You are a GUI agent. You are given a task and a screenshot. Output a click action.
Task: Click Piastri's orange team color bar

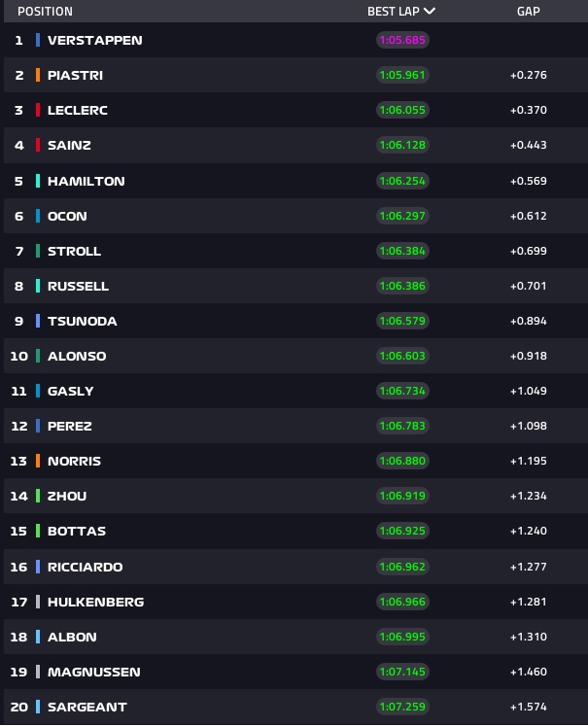[x=38, y=75]
